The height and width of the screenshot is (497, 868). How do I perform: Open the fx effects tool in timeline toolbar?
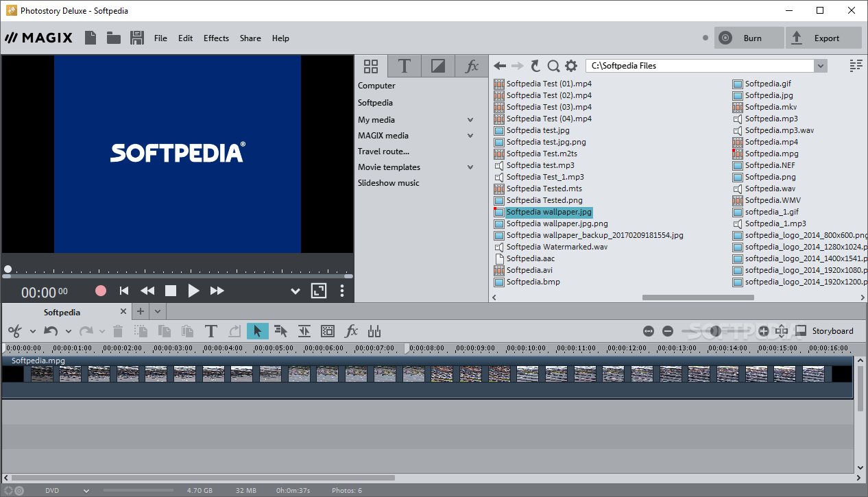[351, 331]
